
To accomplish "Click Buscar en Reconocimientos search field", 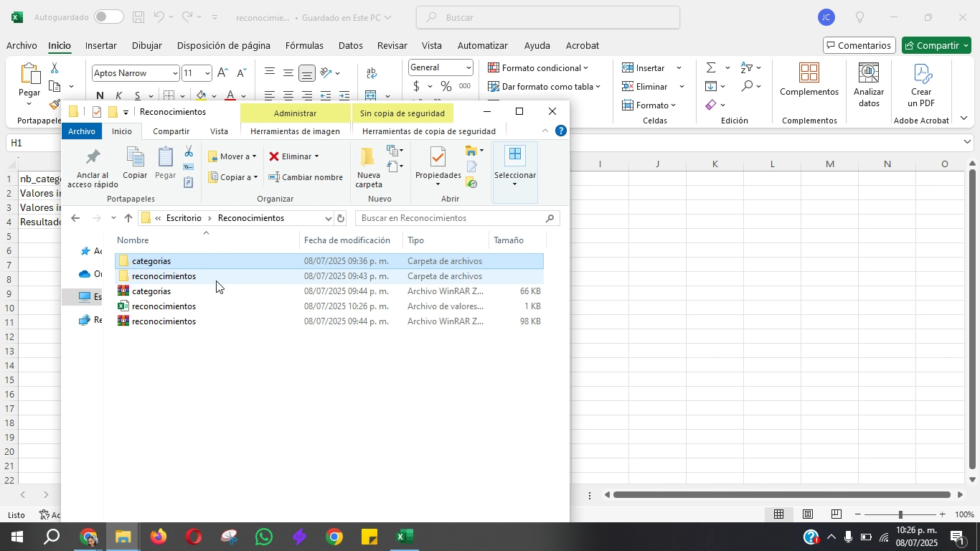I will (457, 218).
